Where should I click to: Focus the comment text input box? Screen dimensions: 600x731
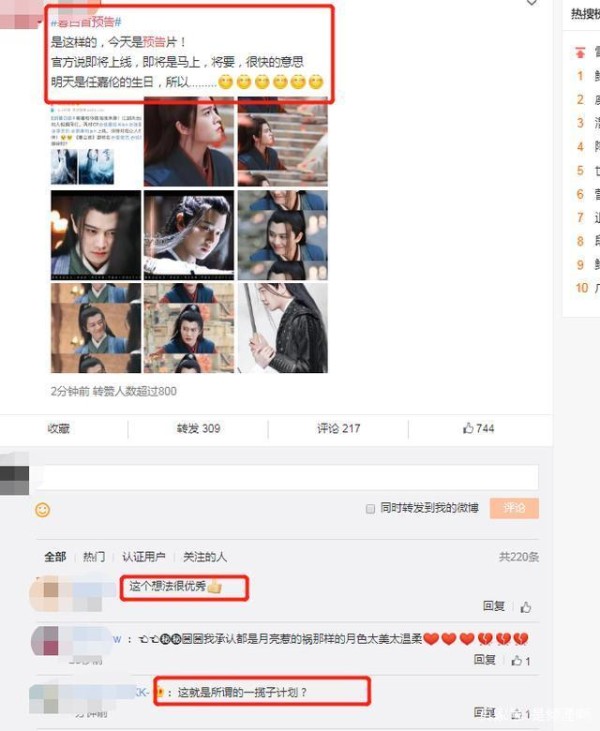288,477
